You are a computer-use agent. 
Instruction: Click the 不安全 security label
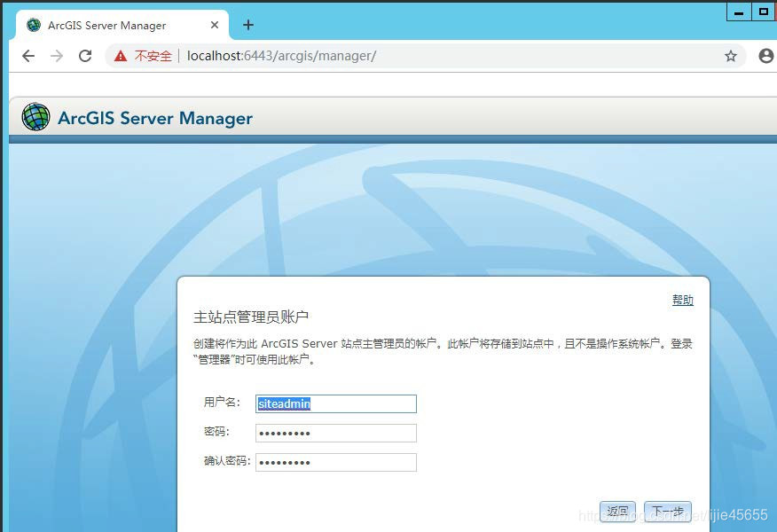point(153,56)
